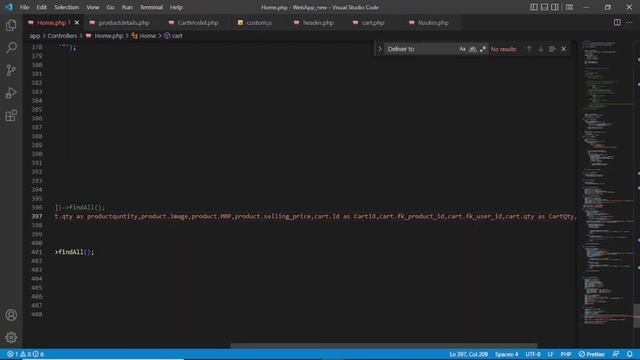Switch to Routes.php tab

pos(433,23)
